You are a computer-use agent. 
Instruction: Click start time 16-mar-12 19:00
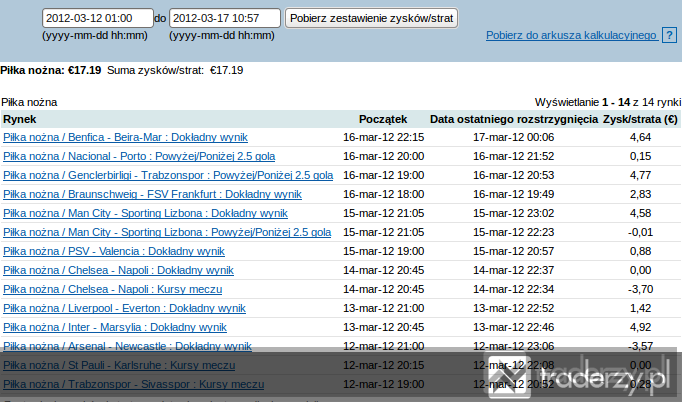pos(384,175)
